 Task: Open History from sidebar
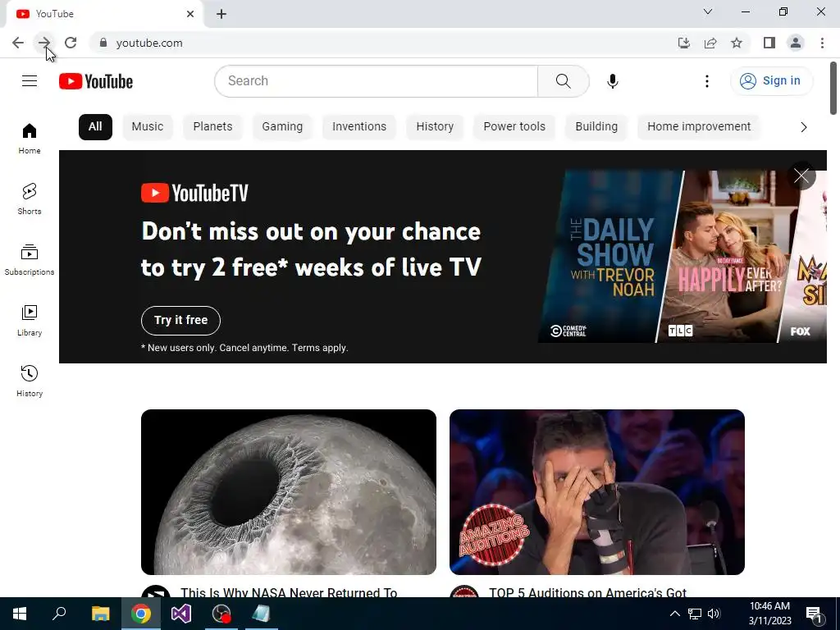point(30,381)
